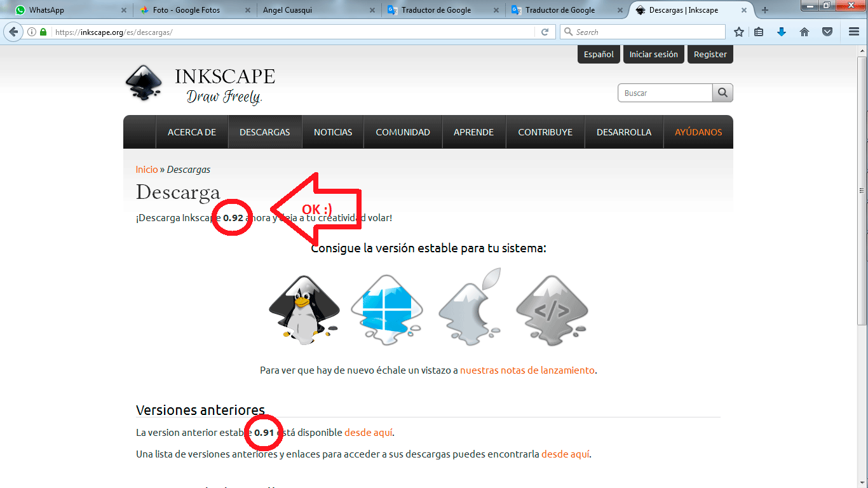Go back with the browser back arrow
The image size is (868, 488).
[13, 32]
